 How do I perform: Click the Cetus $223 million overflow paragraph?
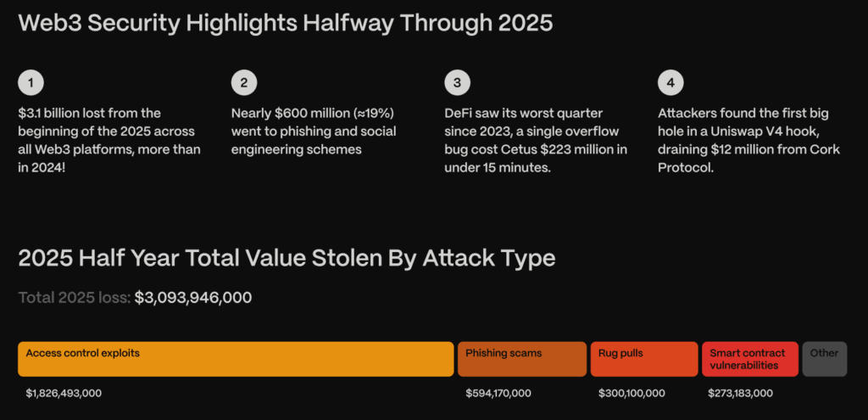536,140
